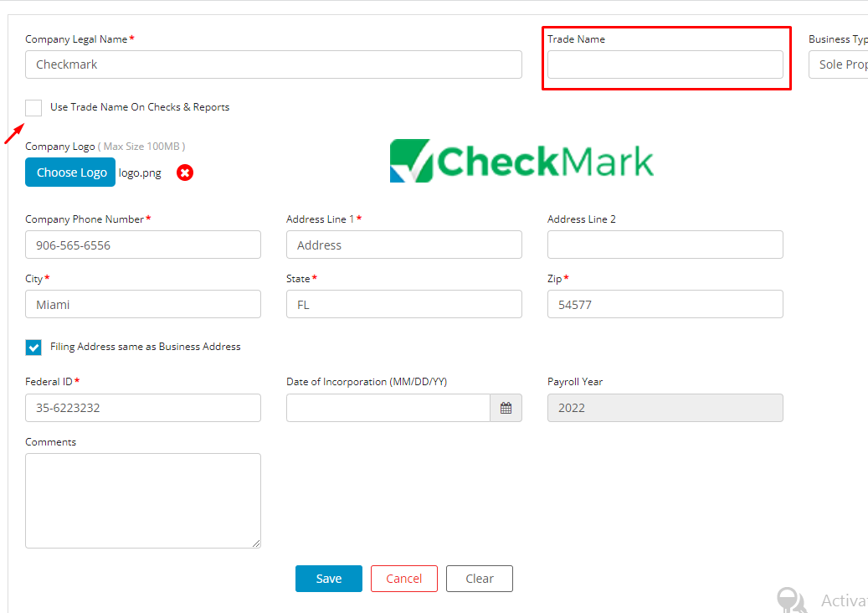Click the Comments resize handle corner

click(256, 543)
